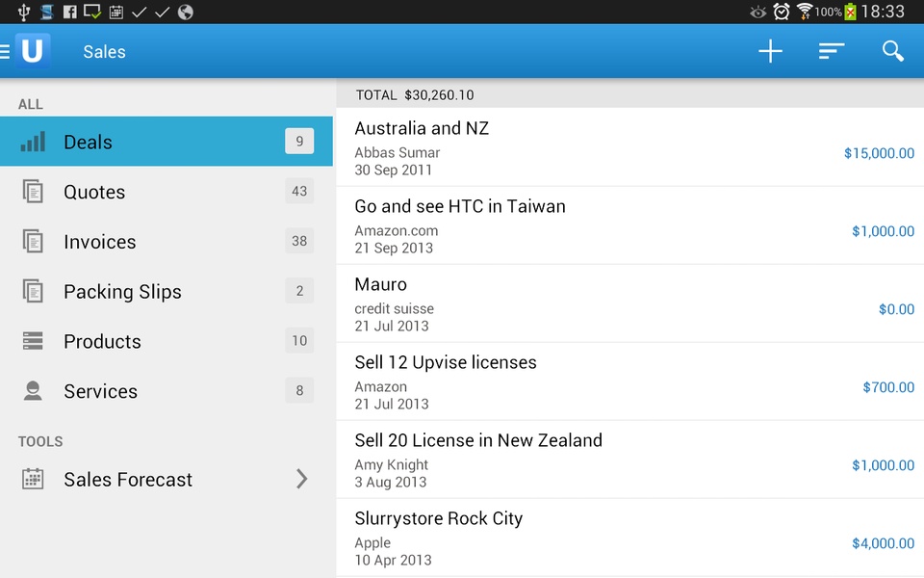Click the Quotes count badge 43
Viewport: 924px width, 578px height.
coord(299,191)
